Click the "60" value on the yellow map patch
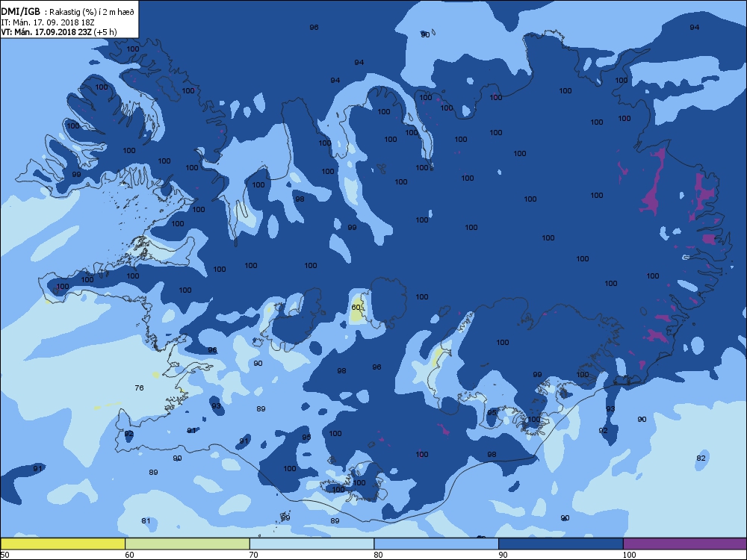 [356, 307]
